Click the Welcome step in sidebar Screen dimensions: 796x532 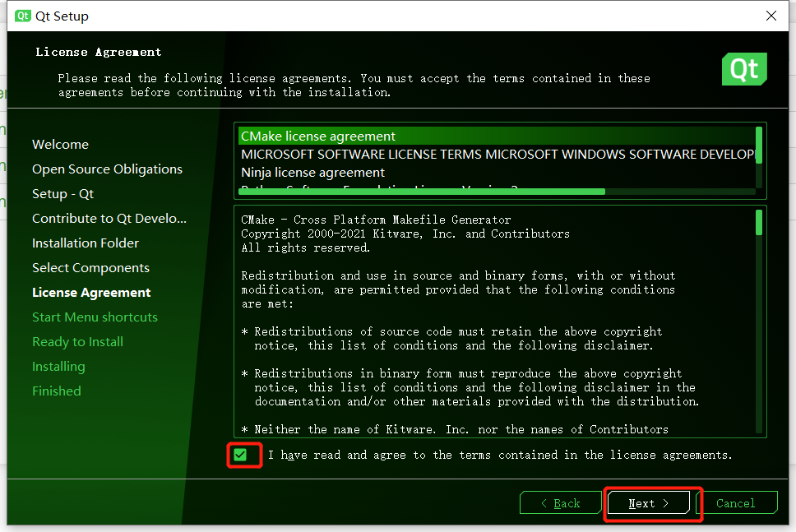(60, 145)
